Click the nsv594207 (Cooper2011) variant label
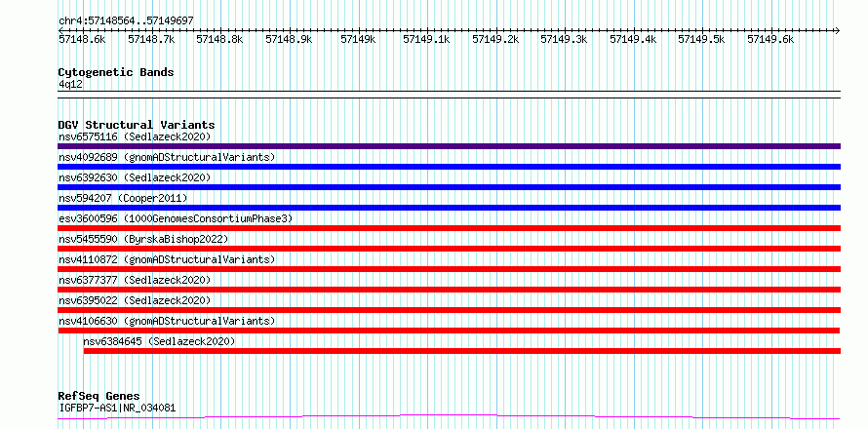The width and height of the screenshot is (868, 429). click(123, 198)
